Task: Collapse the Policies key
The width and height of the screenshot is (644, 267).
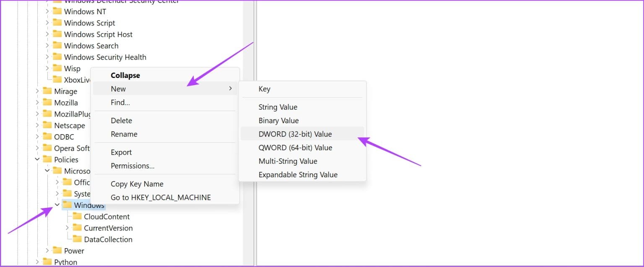Action: click(37, 159)
